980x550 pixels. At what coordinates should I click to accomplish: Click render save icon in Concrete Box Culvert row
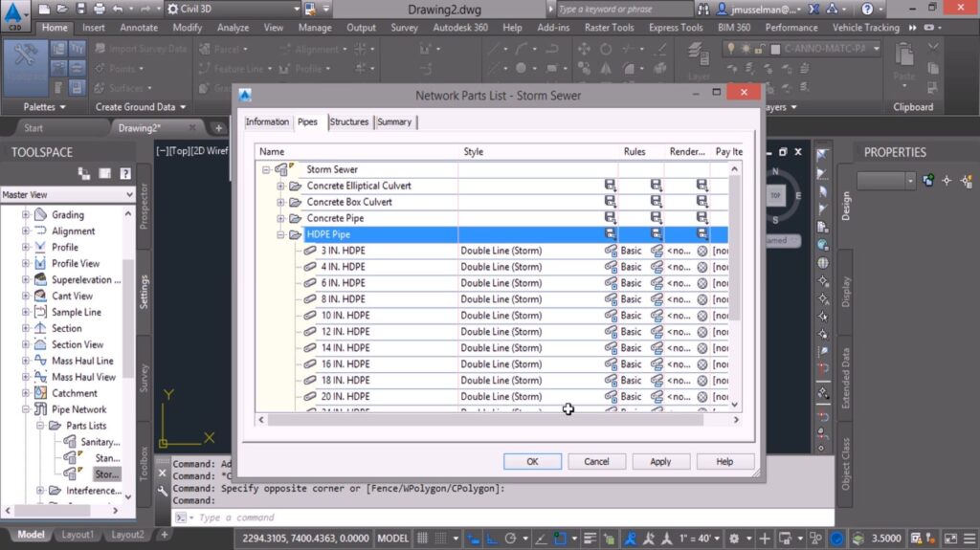click(x=702, y=202)
